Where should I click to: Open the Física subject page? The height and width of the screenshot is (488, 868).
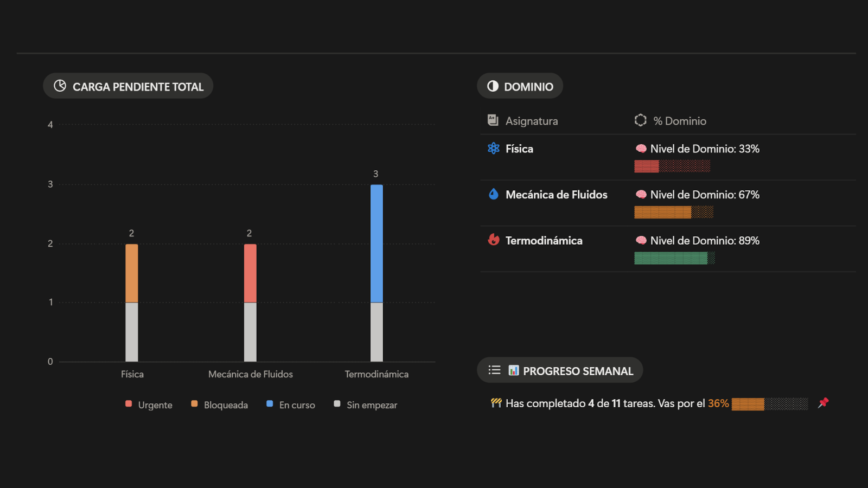[519, 149]
